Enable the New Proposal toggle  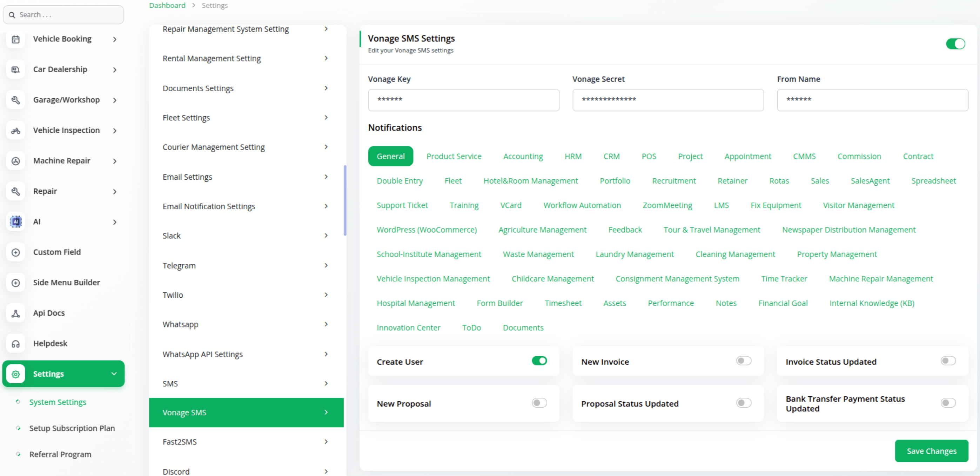pyautogui.click(x=539, y=403)
